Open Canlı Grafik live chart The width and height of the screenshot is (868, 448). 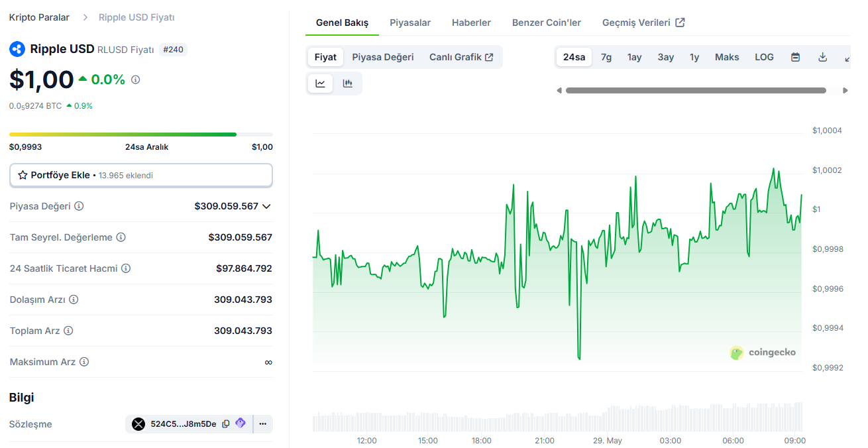(461, 57)
